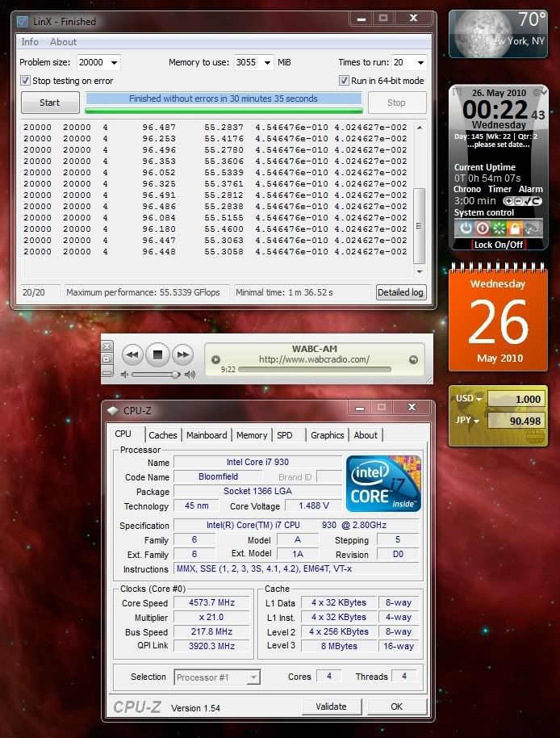Toggle Run in 64-bit mode checkbox
This screenshot has width=560, height=738.
coord(344,81)
